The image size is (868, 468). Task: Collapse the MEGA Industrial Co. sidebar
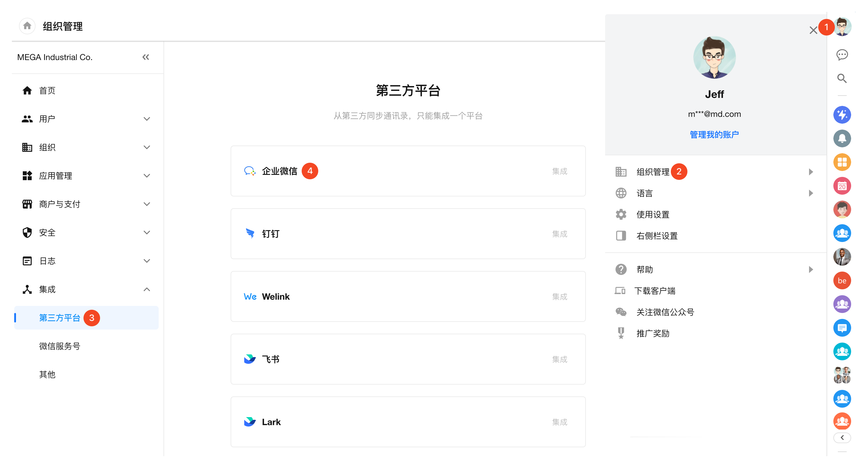(x=146, y=57)
